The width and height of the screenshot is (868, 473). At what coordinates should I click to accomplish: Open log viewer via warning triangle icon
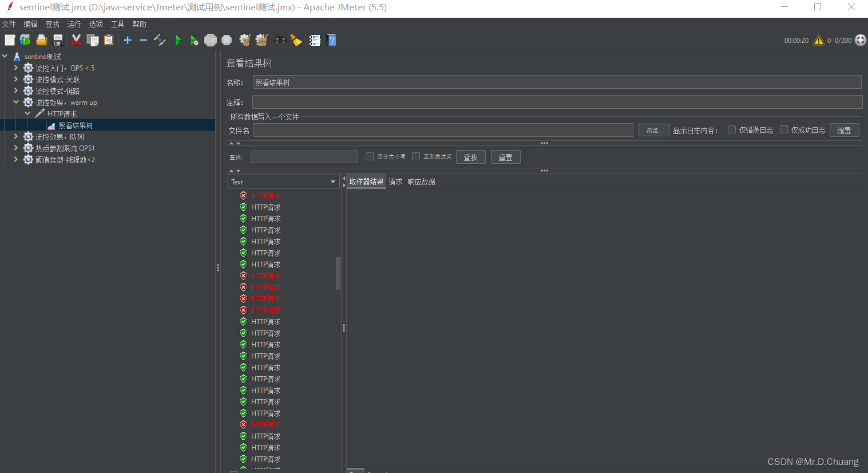pyautogui.click(x=819, y=40)
